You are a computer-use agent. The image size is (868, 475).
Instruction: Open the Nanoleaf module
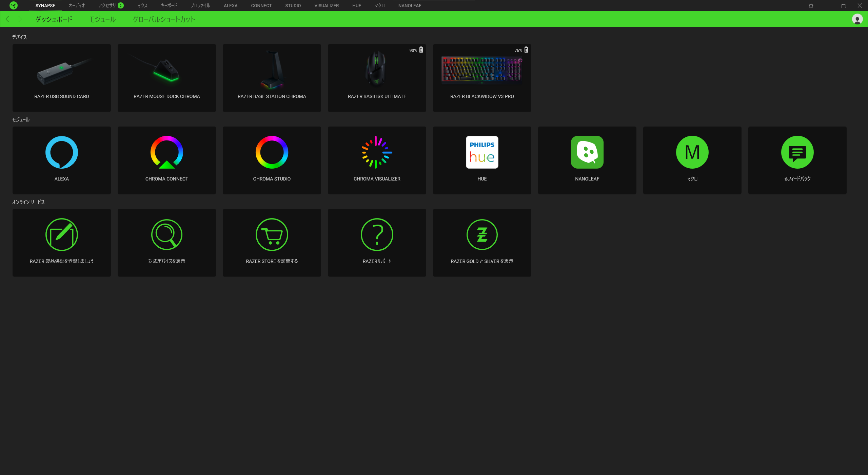(587, 160)
